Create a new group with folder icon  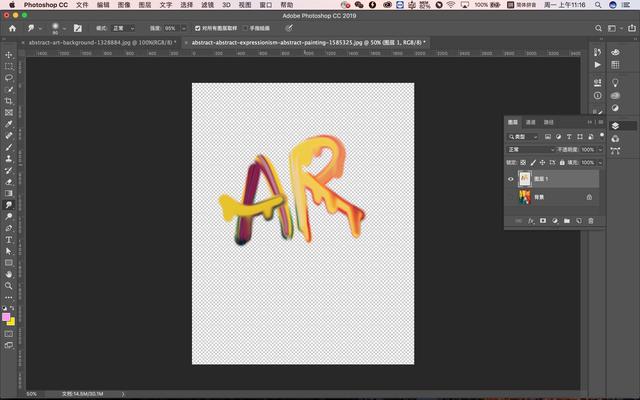[x=566, y=221]
